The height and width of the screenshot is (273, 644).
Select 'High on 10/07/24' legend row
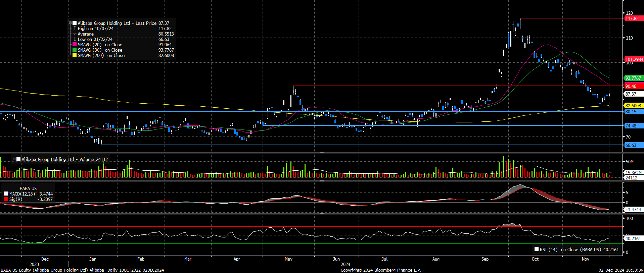[96, 29]
